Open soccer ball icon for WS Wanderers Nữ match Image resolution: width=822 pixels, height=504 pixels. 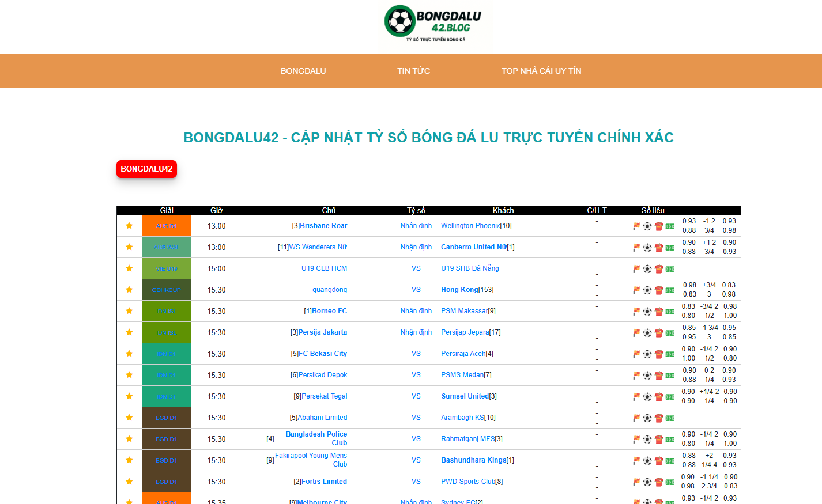click(647, 248)
